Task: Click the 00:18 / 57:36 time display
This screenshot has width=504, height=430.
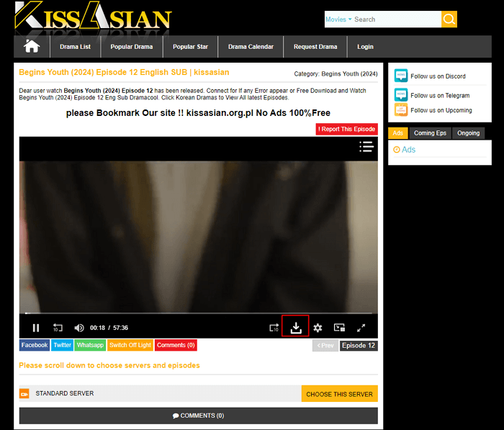Action: pos(109,328)
